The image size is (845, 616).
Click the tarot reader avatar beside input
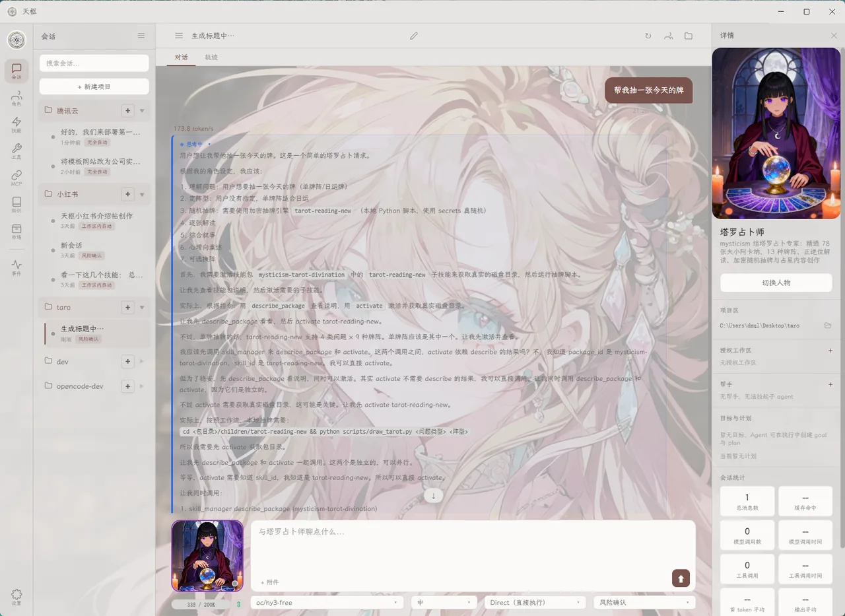(x=207, y=556)
